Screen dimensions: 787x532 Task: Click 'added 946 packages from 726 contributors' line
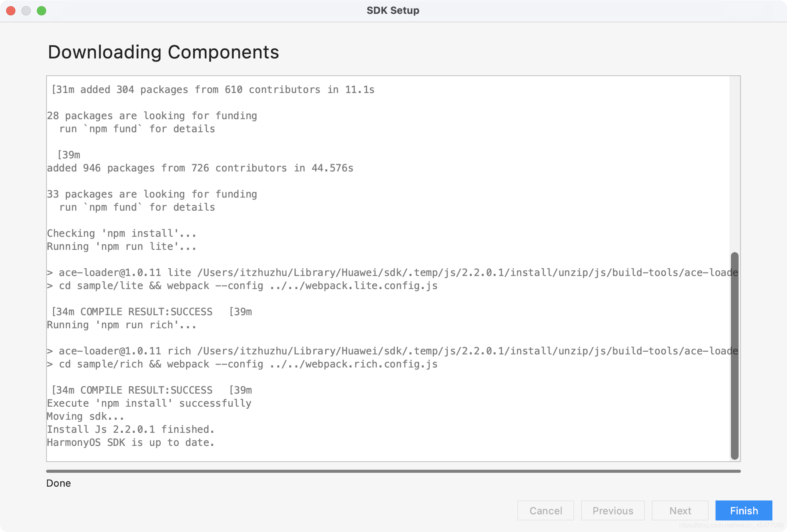[200, 168]
